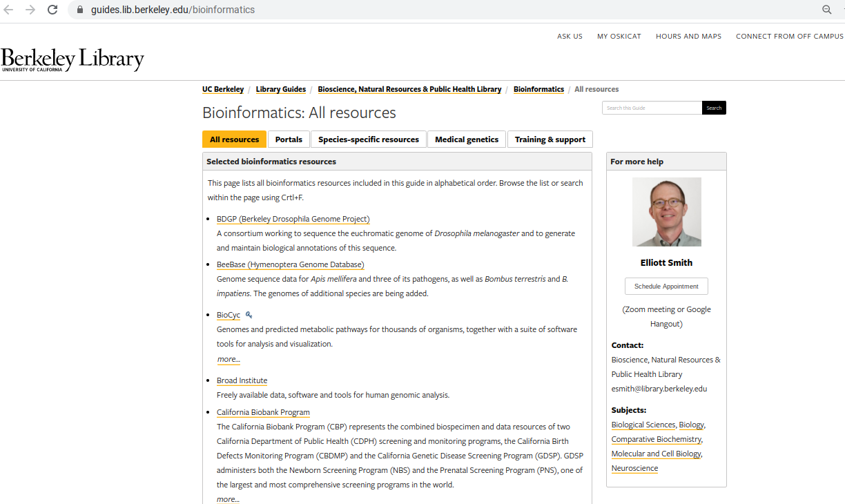Focus the Search this Guide field
Screen dimensions: 845x504
(652, 108)
